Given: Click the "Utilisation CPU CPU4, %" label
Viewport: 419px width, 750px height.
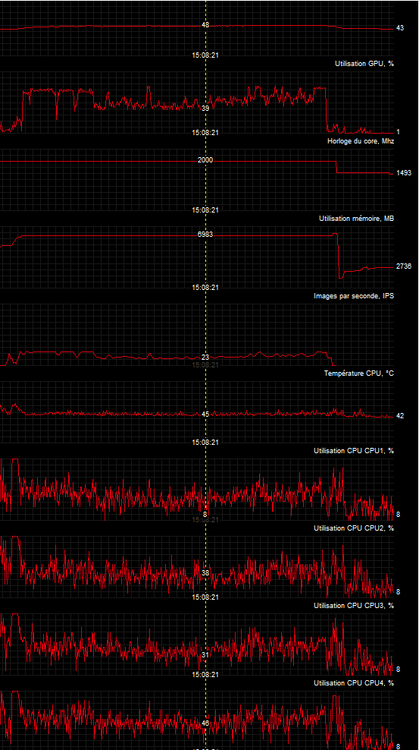Looking at the screenshot, I should [x=354, y=683].
